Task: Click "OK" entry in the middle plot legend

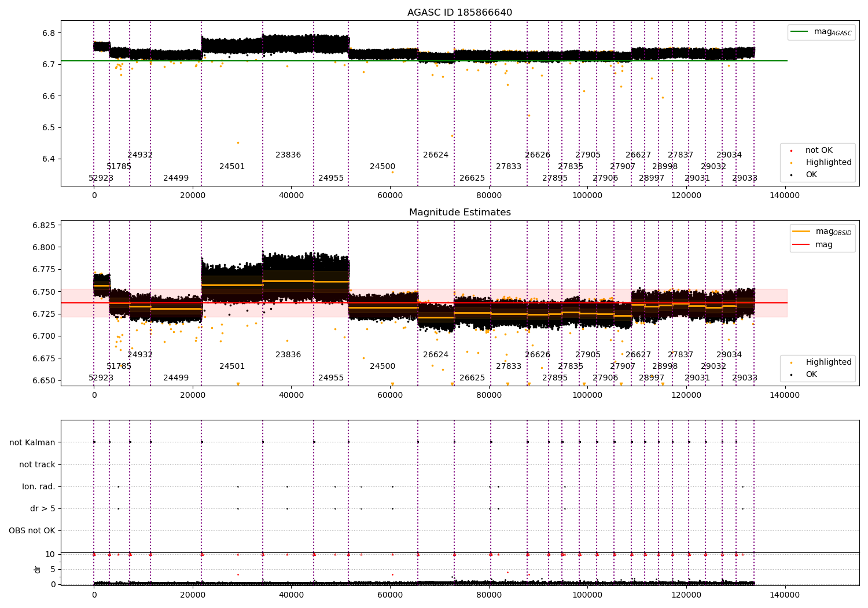Action: (811, 375)
